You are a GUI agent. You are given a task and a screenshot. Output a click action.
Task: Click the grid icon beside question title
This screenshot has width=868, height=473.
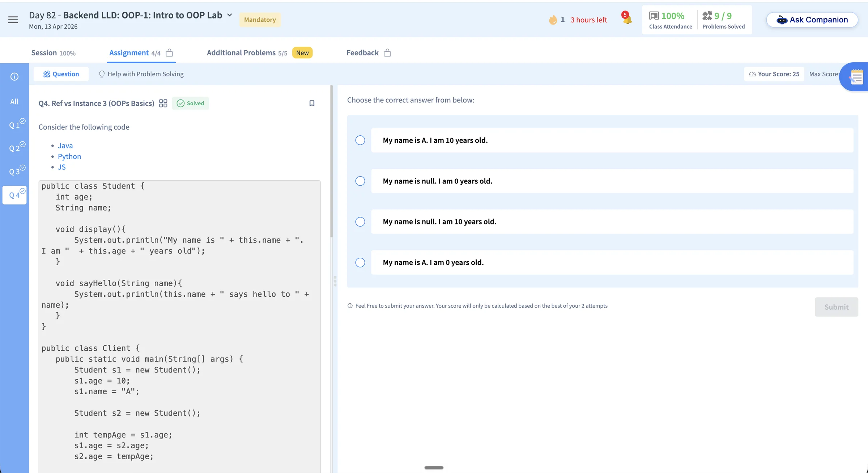point(163,104)
